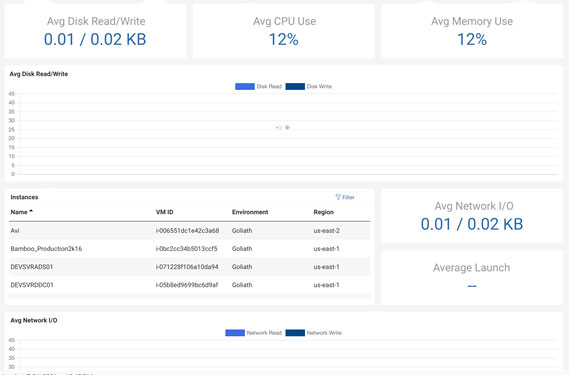Click VM ID i-006551dc1e42c3a68
Image resolution: width=569 pixels, height=375 pixels.
point(187,231)
